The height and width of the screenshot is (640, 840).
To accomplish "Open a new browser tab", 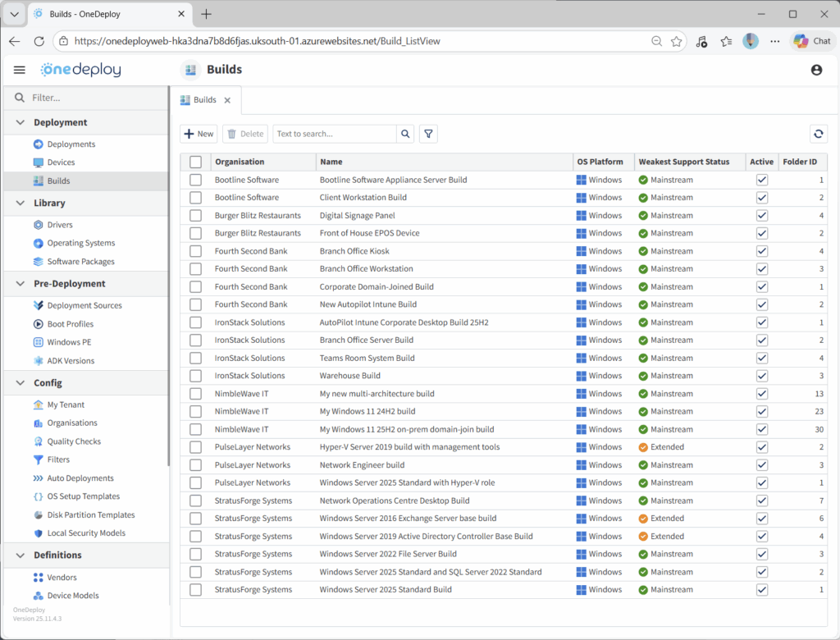I will (206, 14).
